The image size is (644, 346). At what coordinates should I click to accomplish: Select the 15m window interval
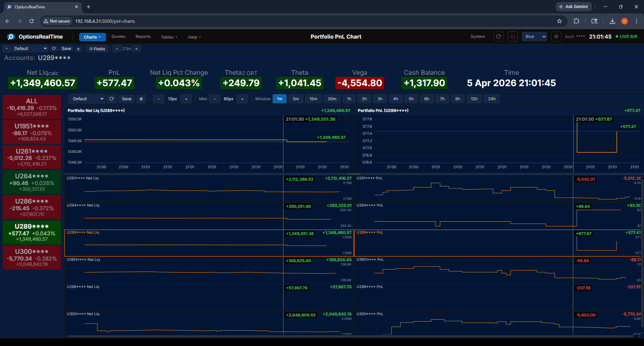313,99
